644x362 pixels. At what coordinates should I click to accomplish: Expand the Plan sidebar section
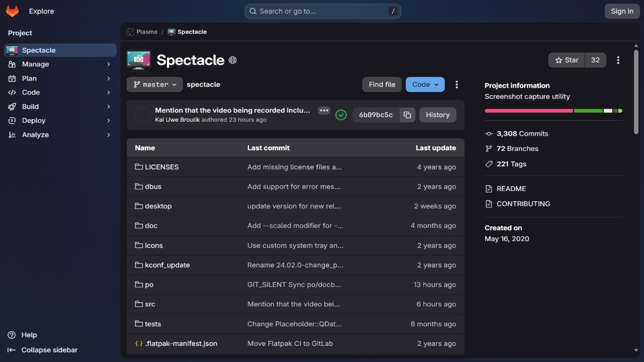tap(60, 78)
